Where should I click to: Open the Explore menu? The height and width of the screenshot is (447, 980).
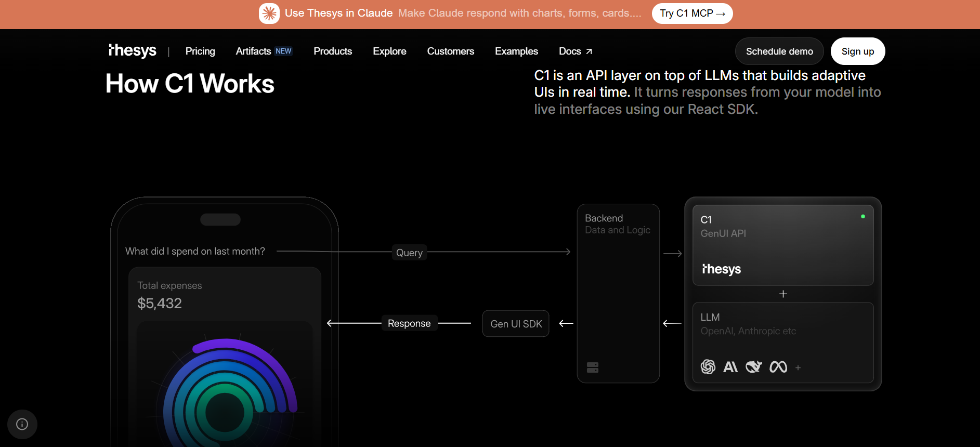pyautogui.click(x=389, y=51)
